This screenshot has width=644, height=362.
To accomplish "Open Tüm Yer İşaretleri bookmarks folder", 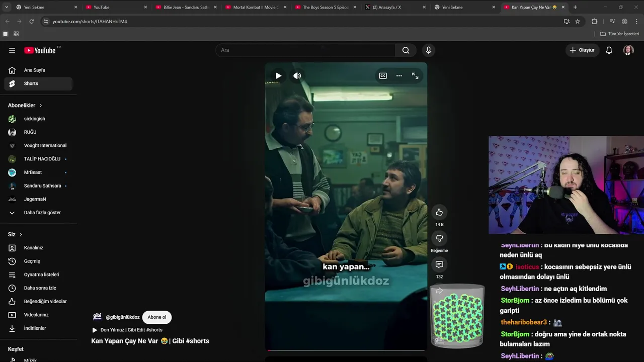I will (619, 34).
